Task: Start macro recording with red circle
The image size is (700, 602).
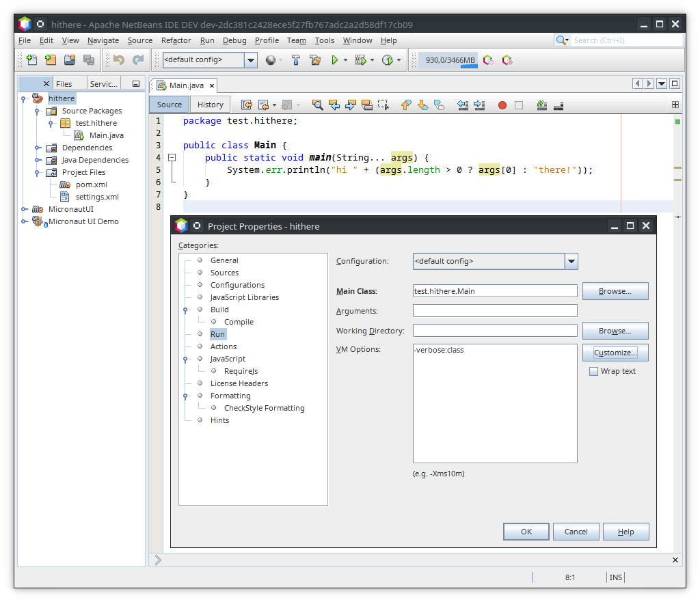Action: pyautogui.click(x=502, y=105)
